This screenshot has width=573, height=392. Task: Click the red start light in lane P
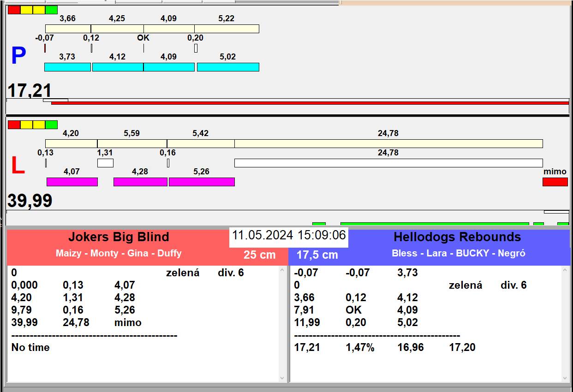(14, 10)
